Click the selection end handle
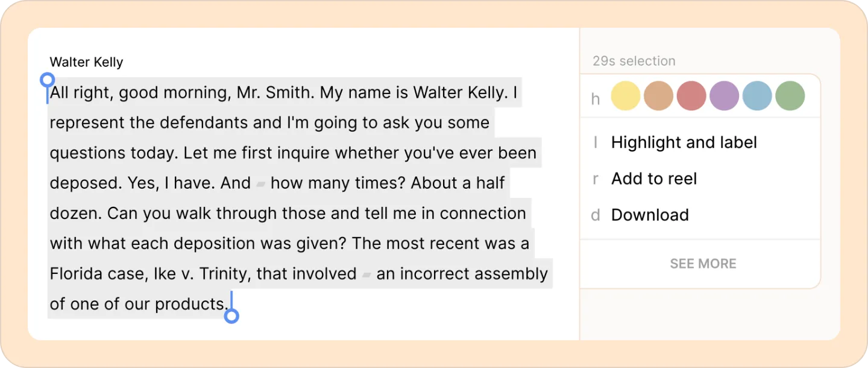868x368 pixels. coord(231,316)
